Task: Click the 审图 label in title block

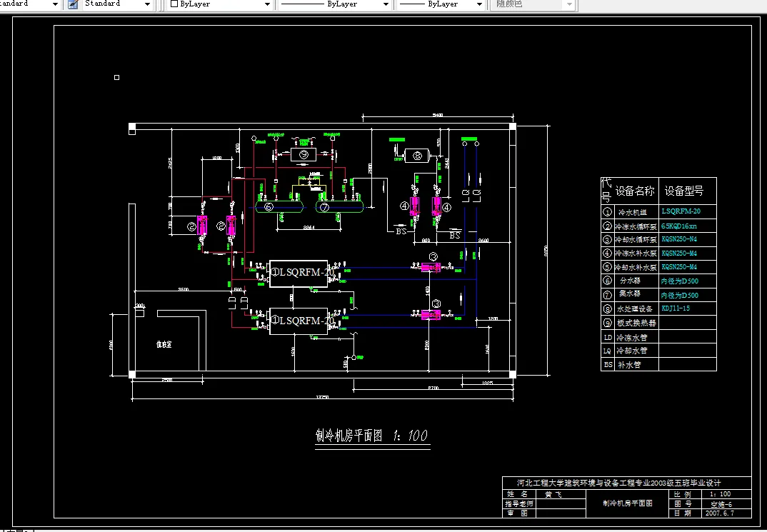Action: point(517,513)
